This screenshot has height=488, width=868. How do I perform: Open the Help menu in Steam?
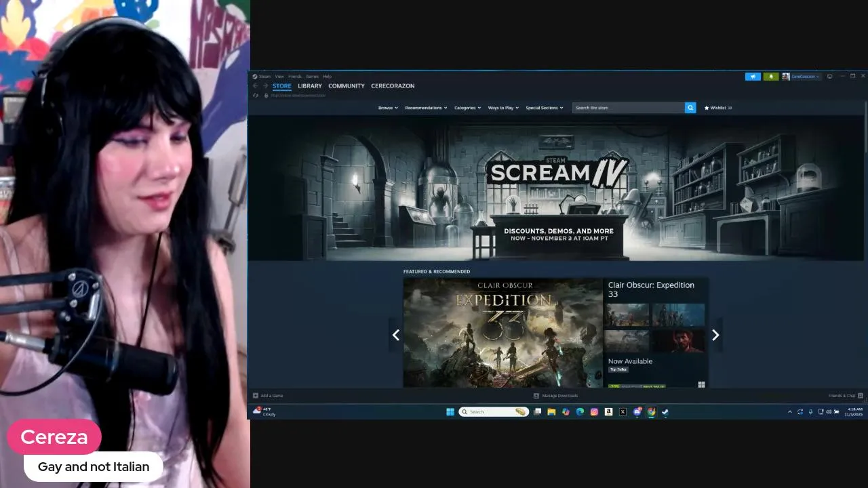click(x=327, y=77)
